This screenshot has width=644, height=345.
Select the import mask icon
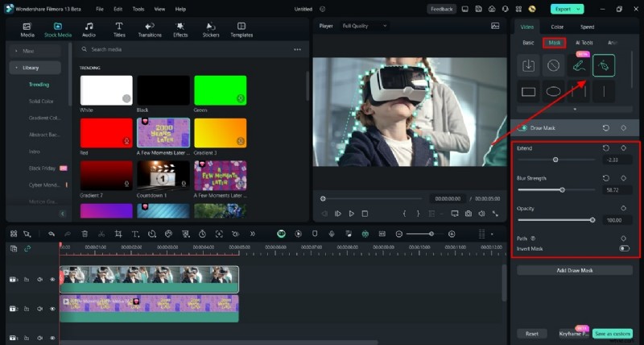[528, 65]
